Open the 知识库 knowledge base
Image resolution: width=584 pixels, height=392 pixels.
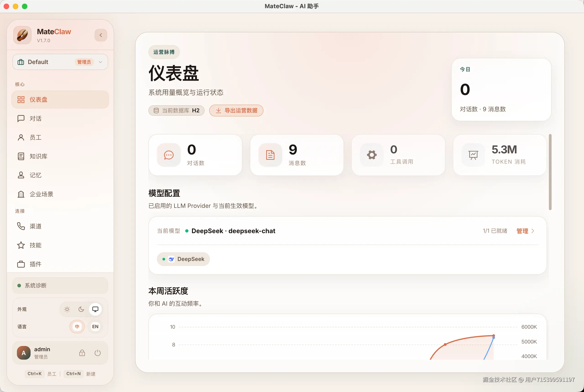[60, 156]
